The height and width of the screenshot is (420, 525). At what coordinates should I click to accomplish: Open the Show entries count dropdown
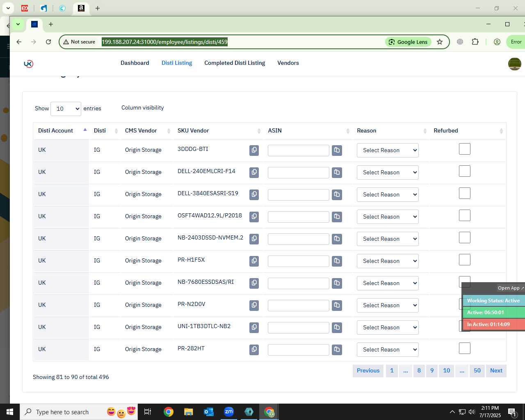pyautogui.click(x=66, y=109)
